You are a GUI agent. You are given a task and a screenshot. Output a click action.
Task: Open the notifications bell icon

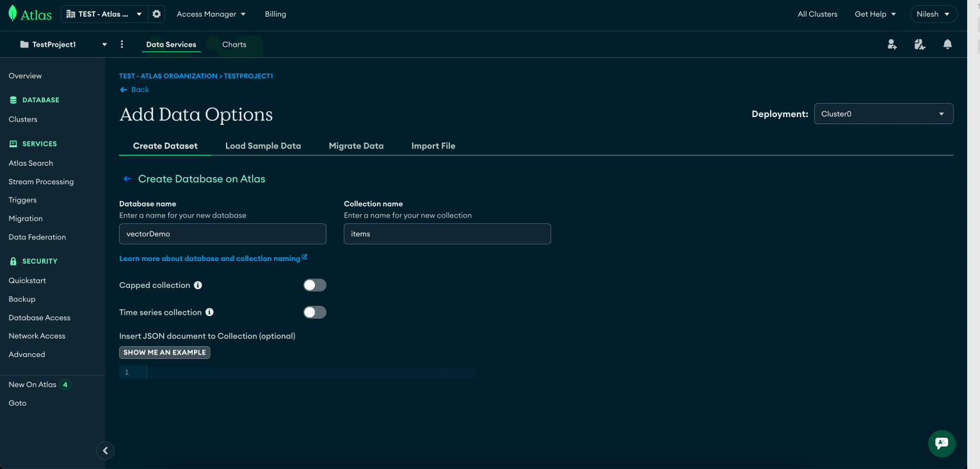(x=947, y=44)
